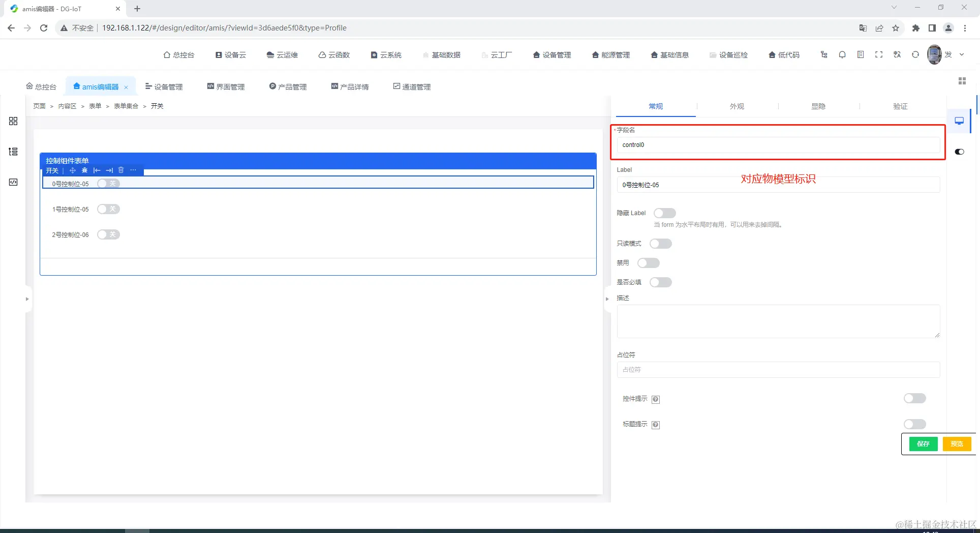Click the insert-before arrow icon on 开关 toolbar
The image size is (980, 533).
click(97, 170)
